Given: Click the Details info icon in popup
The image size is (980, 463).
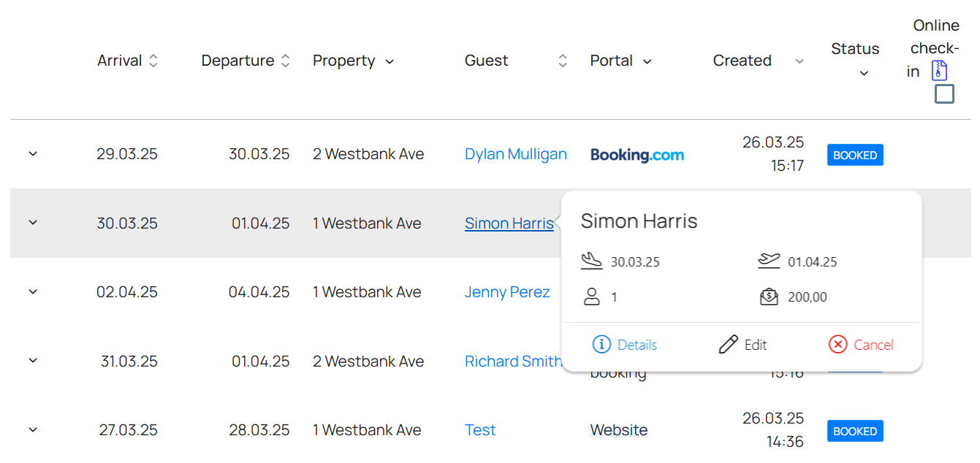Looking at the screenshot, I should (601, 345).
